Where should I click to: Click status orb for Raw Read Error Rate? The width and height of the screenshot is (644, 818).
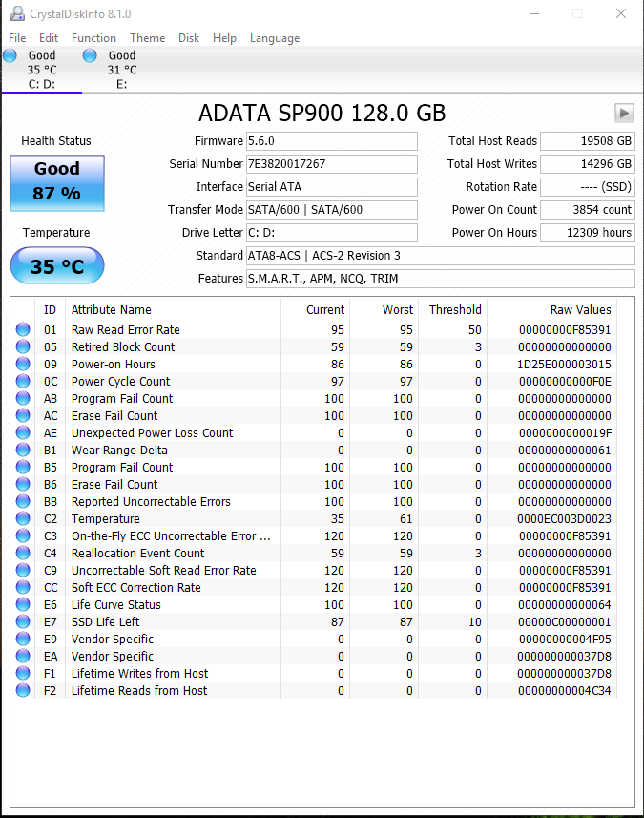pos(23,329)
